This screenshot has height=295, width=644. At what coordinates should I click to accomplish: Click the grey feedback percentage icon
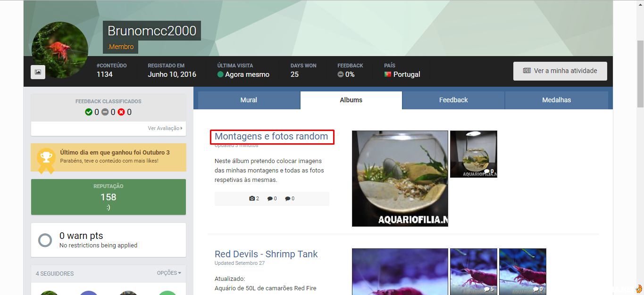(x=340, y=74)
